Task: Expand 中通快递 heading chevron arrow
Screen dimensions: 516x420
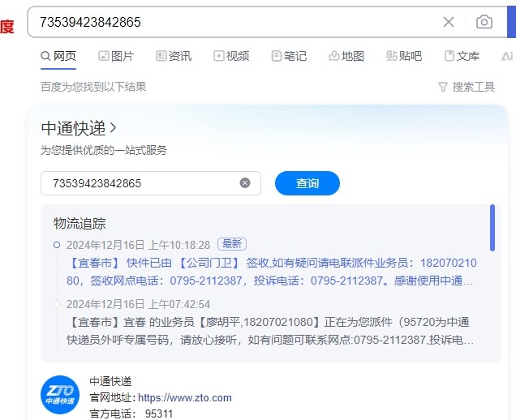Action: (x=113, y=128)
